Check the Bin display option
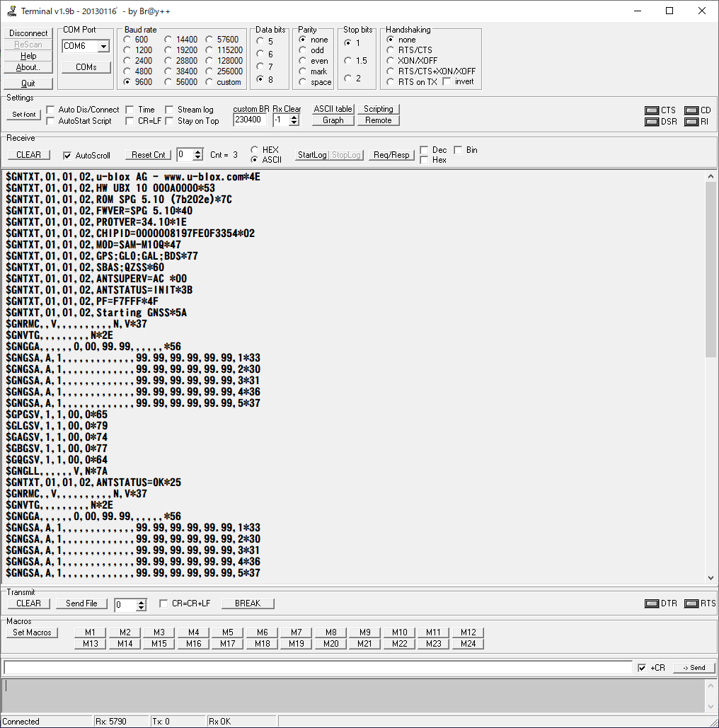The width and height of the screenshot is (719, 728). [458, 150]
